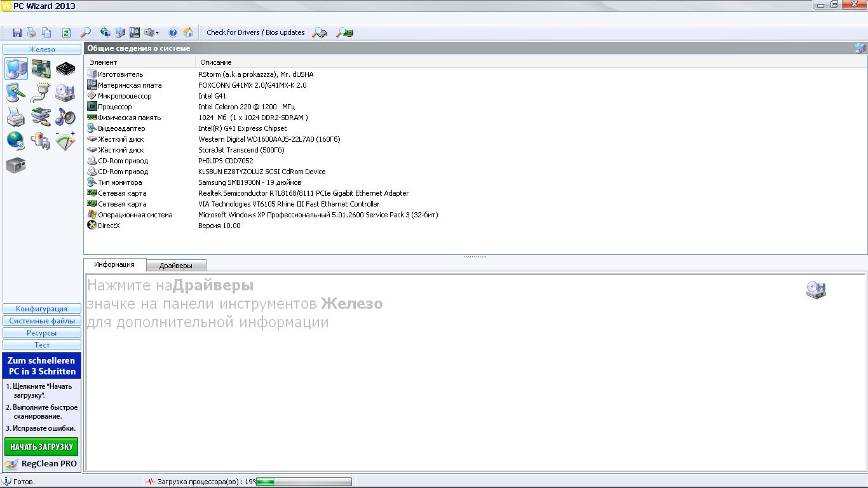Select the Видеоадаптер row

pos(475,128)
